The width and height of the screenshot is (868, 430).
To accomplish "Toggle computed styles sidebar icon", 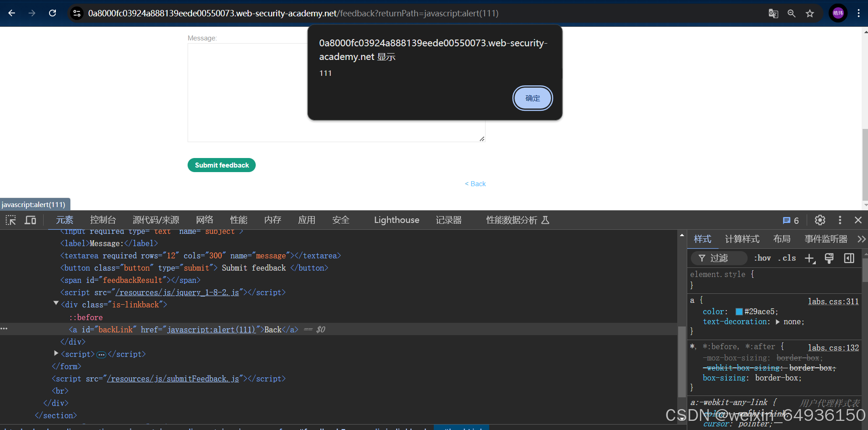I will (849, 258).
